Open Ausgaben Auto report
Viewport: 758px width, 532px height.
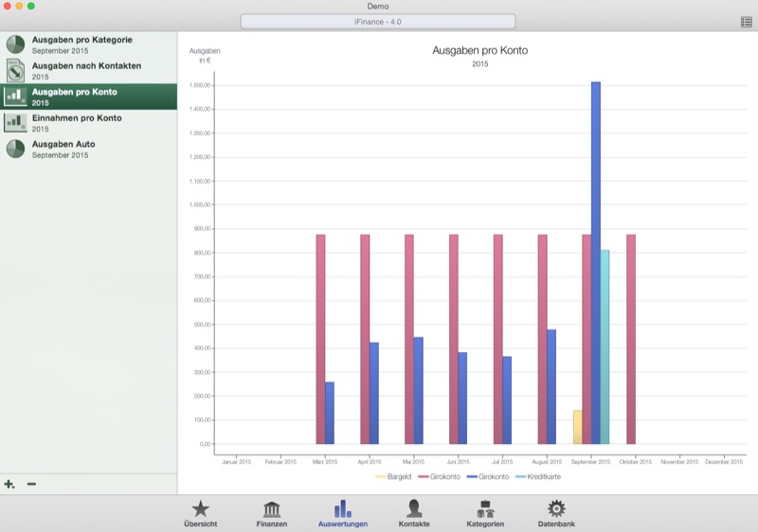(63, 149)
